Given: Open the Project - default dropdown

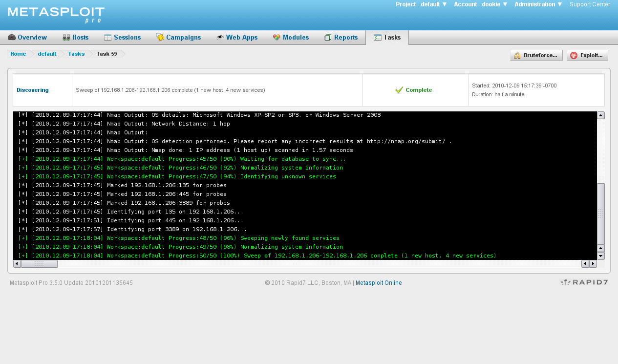Looking at the screenshot, I should (x=421, y=4).
